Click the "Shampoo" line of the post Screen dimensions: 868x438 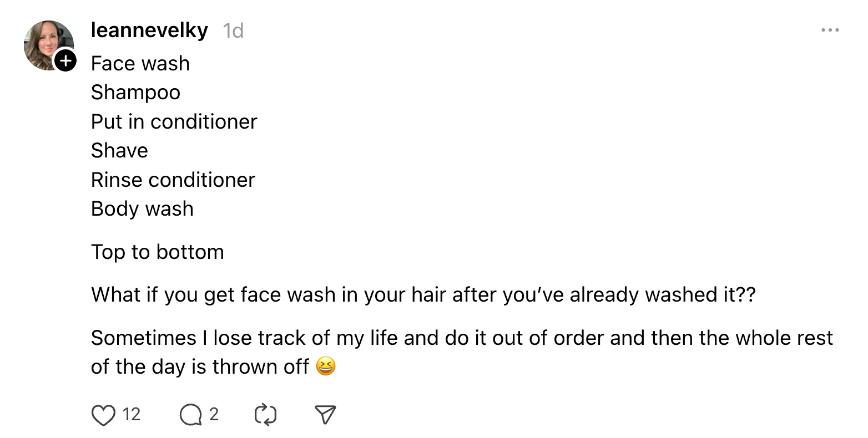pos(135,93)
